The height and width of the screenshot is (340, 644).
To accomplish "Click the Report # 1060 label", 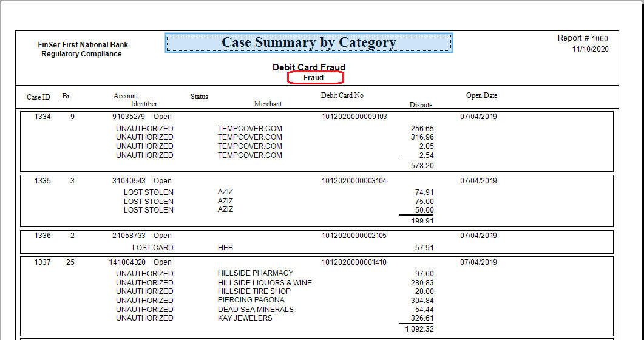I will (583, 38).
